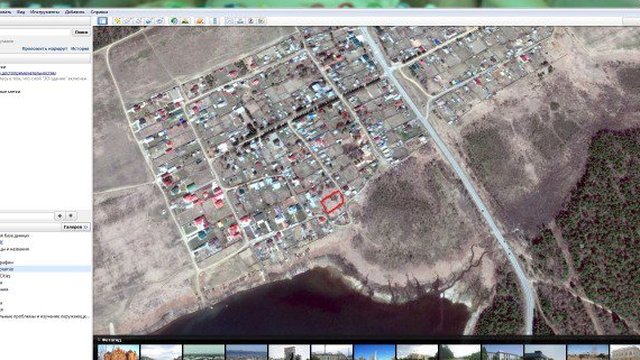Open the planets switcher Saturn icon
The height and width of the screenshot is (360, 640).
tap(200, 21)
